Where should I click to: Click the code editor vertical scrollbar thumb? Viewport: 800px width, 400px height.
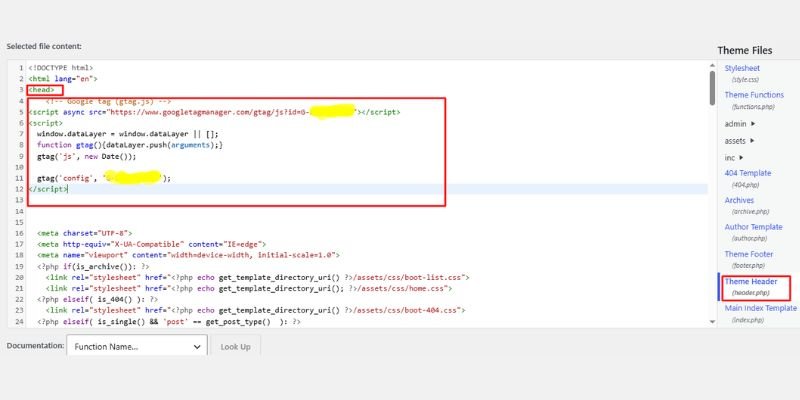pos(712,88)
